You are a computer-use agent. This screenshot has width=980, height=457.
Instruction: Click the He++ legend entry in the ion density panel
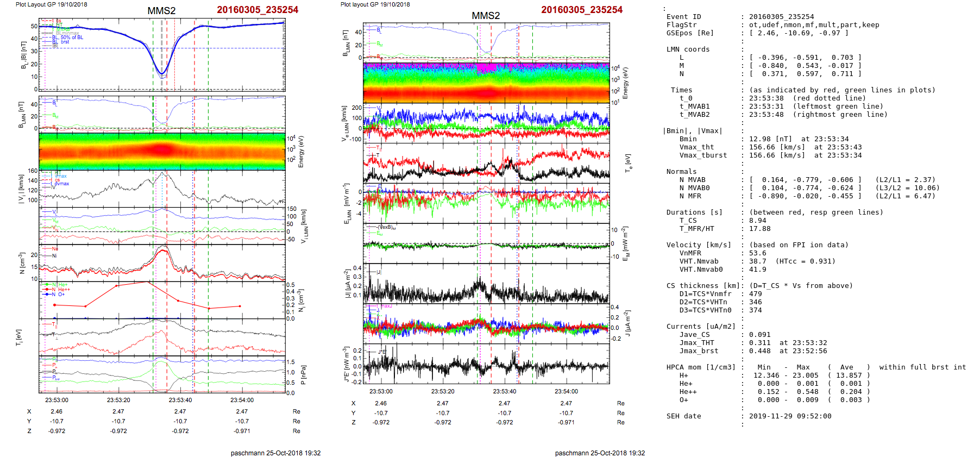pos(63,290)
